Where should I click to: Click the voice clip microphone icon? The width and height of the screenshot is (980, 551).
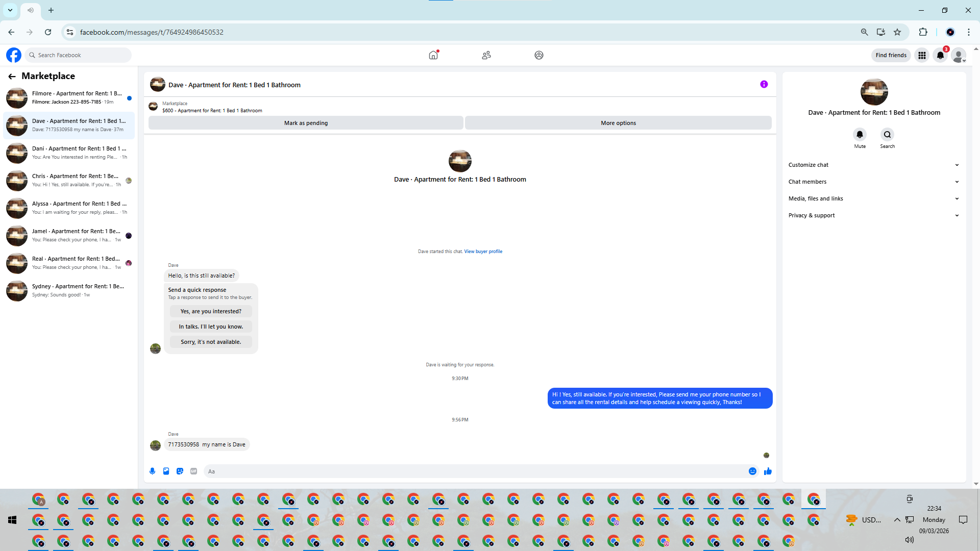tap(152, 471)
